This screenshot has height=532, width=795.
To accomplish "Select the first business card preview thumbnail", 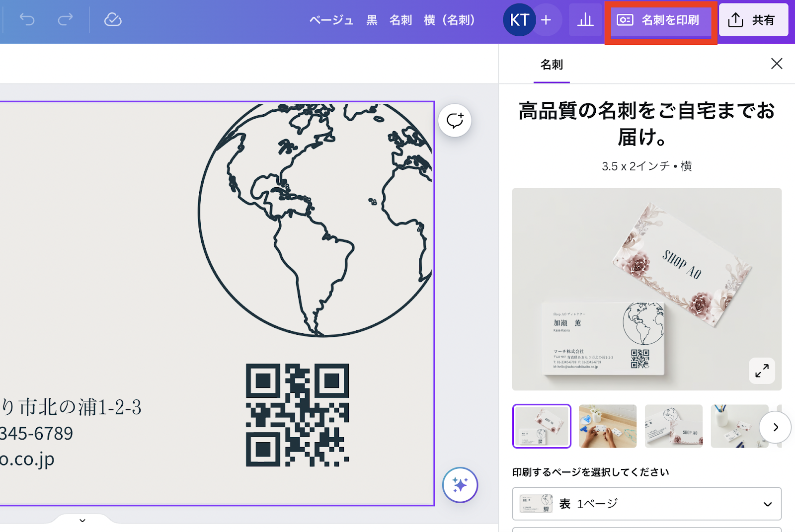I will pos(542,426).
